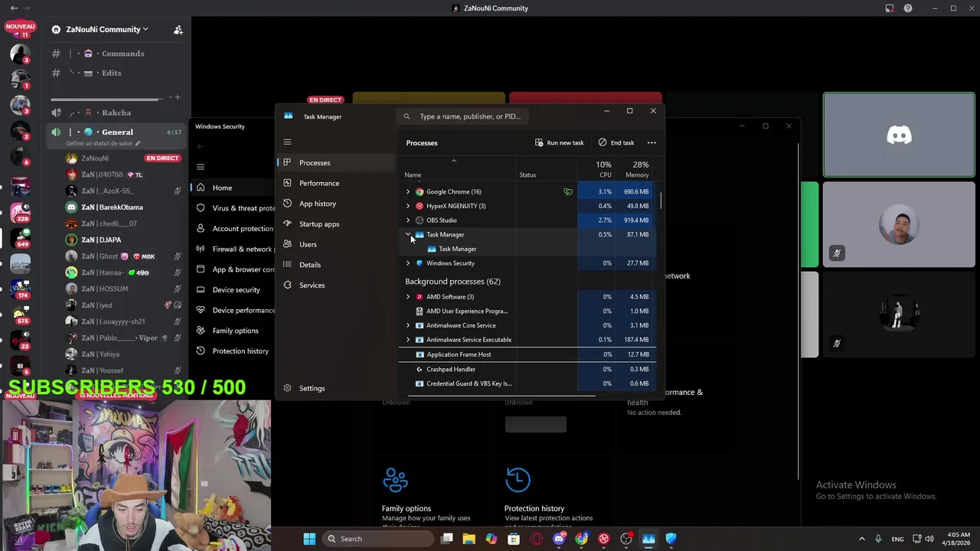Open Task Manager more options ellipsis
The width and height of the screenshot is (980, 551).
(x=652, y=142)
